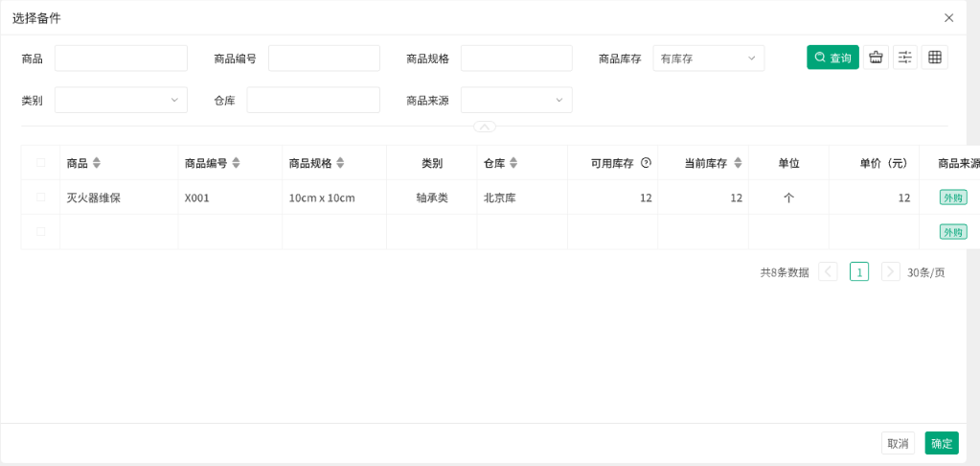Sort by the 商品规格 column sort icon

[340, 163]
